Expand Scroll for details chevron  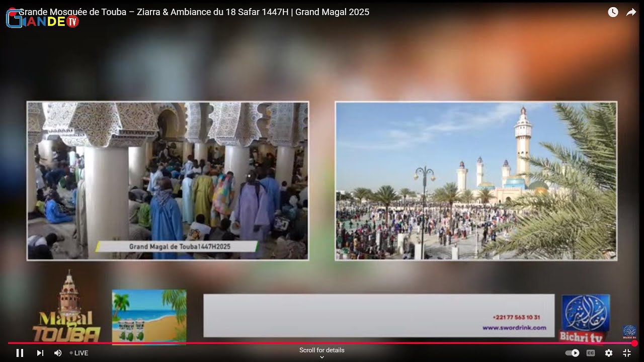(x=322, y=357)
